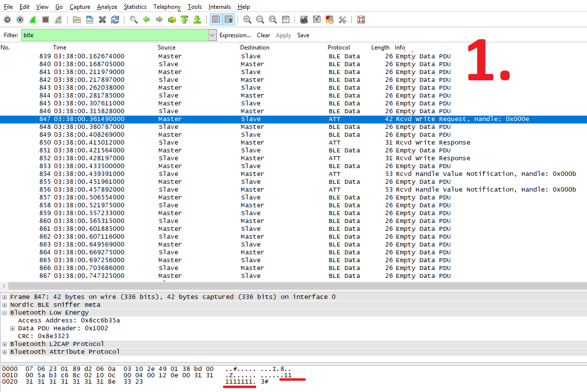Open preferences (tools icon)
The image size is (587, 392).
click(342, 20)
